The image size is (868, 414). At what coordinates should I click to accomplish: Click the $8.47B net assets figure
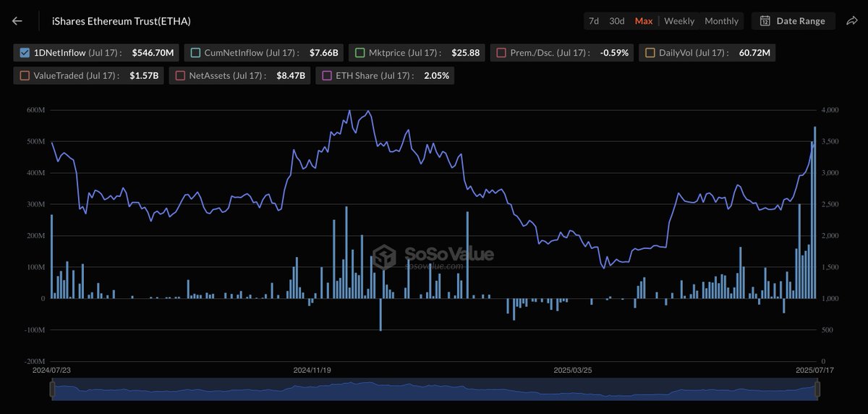(x=291, y=75)
